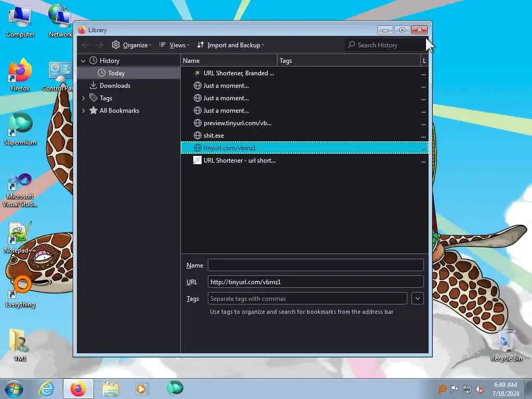532x399 pixels.
Task: Select Downloads in the sidebar
Action: point(129,86)
